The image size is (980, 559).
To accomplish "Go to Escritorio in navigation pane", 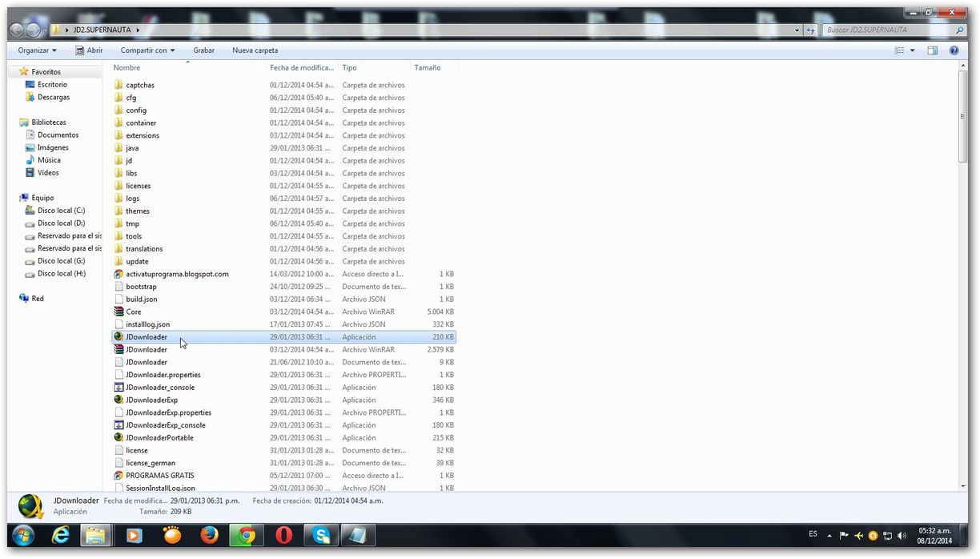I will click(x=52, y=84).
